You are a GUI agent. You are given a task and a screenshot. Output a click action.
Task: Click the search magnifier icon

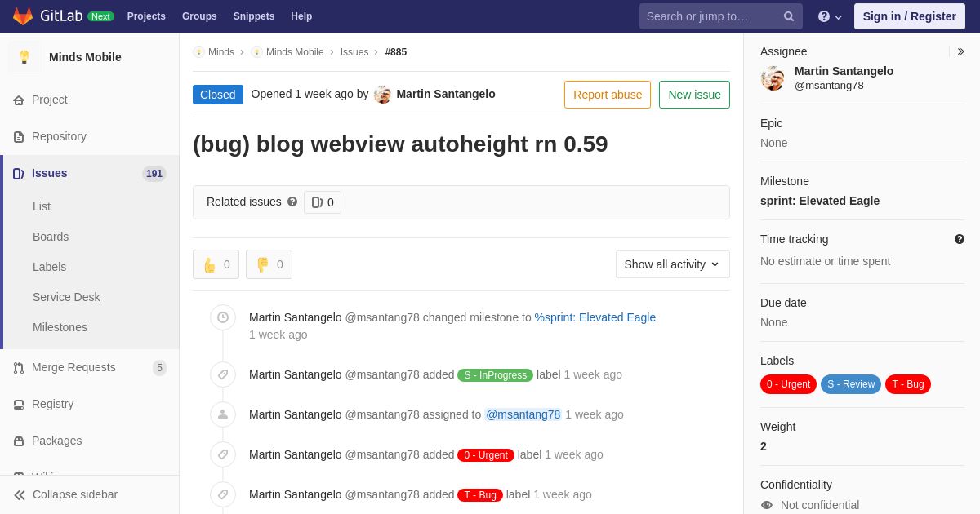click(789, 16)
